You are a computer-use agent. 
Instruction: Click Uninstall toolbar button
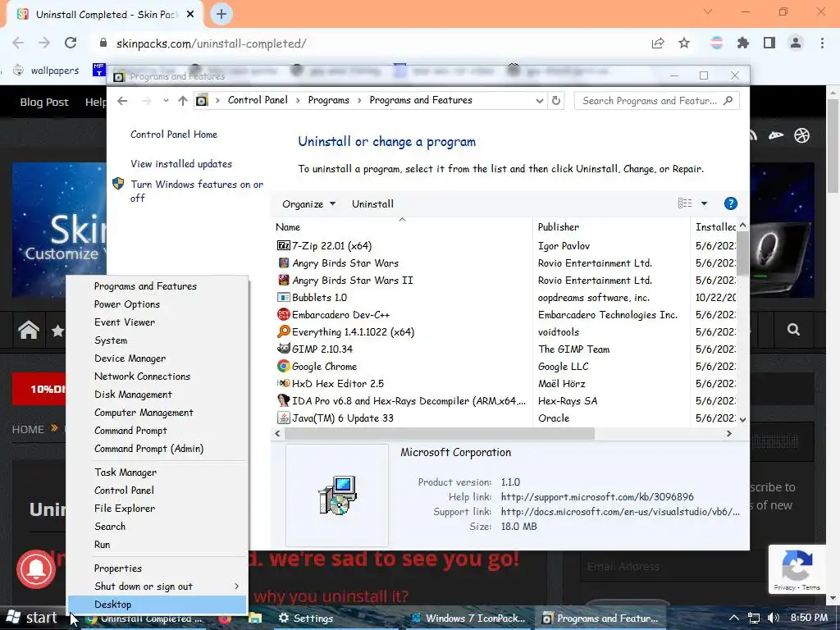(x=373, y=204)
